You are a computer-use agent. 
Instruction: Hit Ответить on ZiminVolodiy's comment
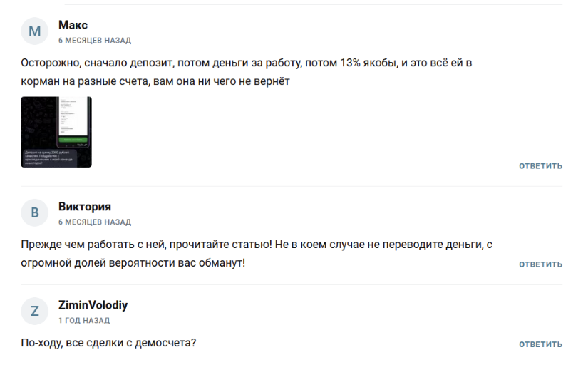[x=540, y=344]
